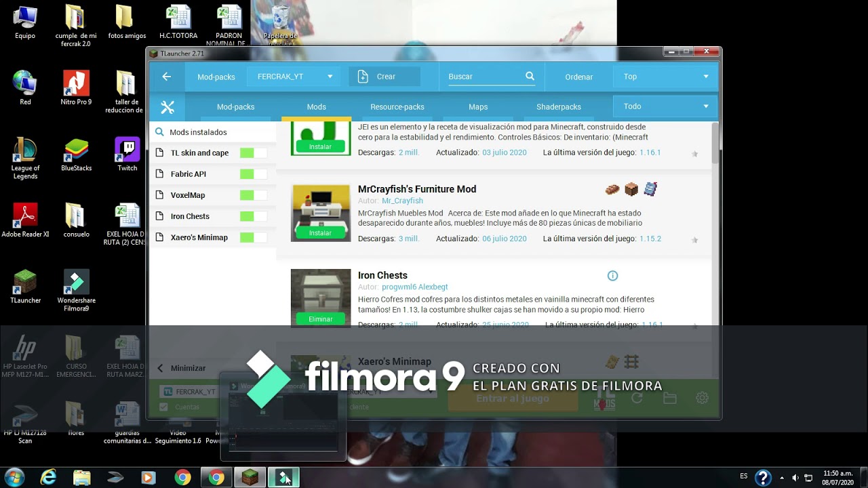The height and width of the screenshot is (488, 868).
Task: Click the Minecraft TLauncher taskbar icon
Action: 250,477
